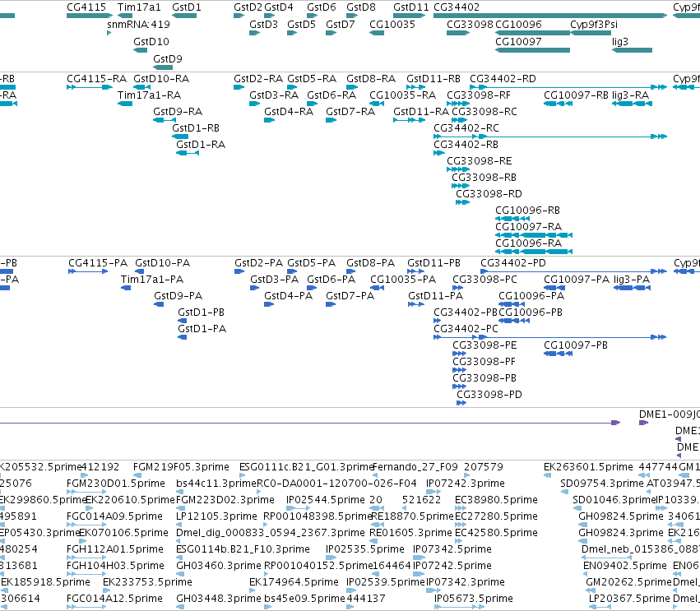Click the GstD8-RA transcript label
The width and height of the screenshot is (700, 611).
(x=371, y=79)
